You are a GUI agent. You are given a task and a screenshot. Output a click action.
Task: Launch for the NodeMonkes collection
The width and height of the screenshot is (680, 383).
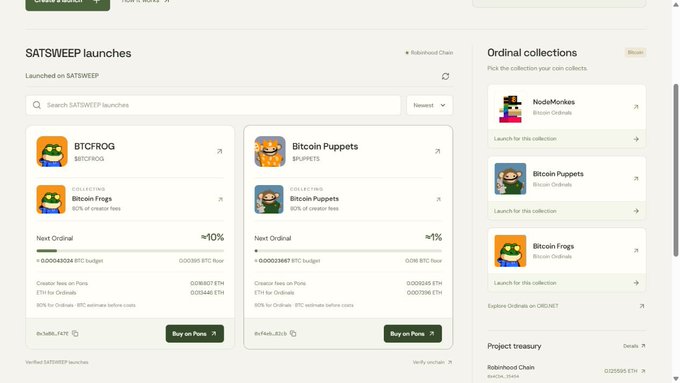coord(566,139)
